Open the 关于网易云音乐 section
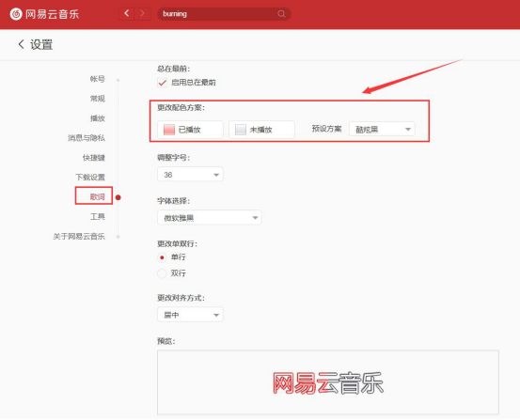This screenshot has height=420, width=520. click(79, 237)
